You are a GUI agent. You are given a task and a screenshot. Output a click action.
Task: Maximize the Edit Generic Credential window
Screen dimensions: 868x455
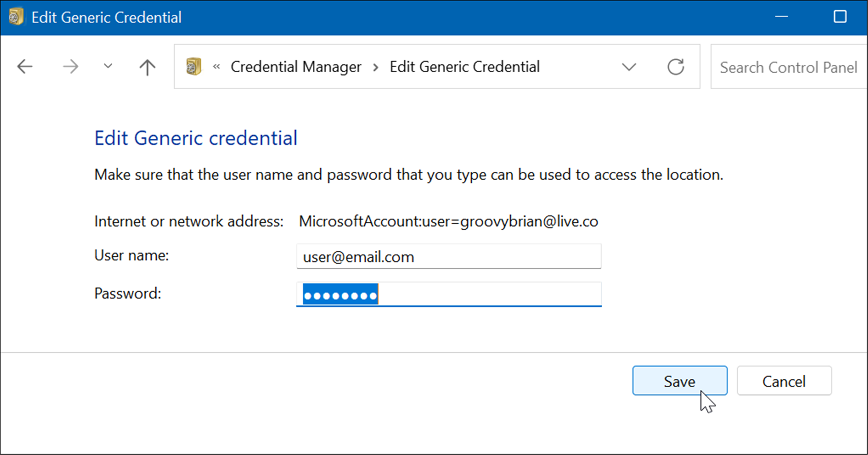840,16
